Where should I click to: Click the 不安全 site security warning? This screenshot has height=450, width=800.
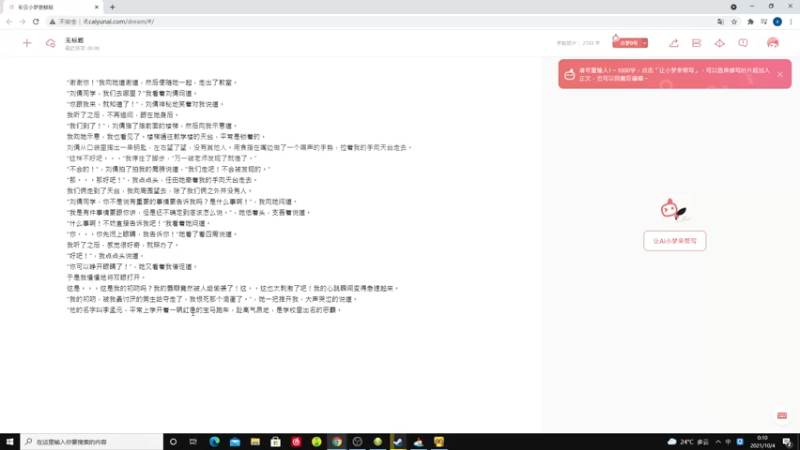coord(63,21)
